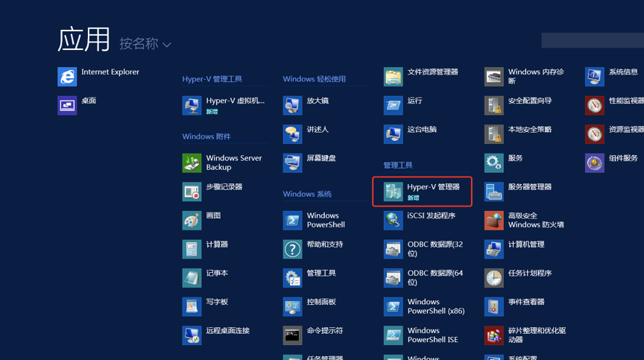
Task: Launch 放大镜 magnifier icon
Action: click(x=292, y=106)
